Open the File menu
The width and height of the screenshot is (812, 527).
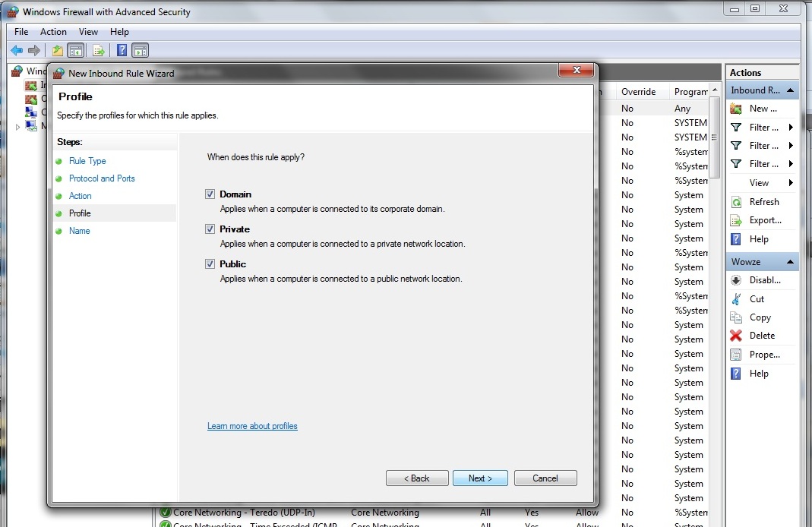21,32
